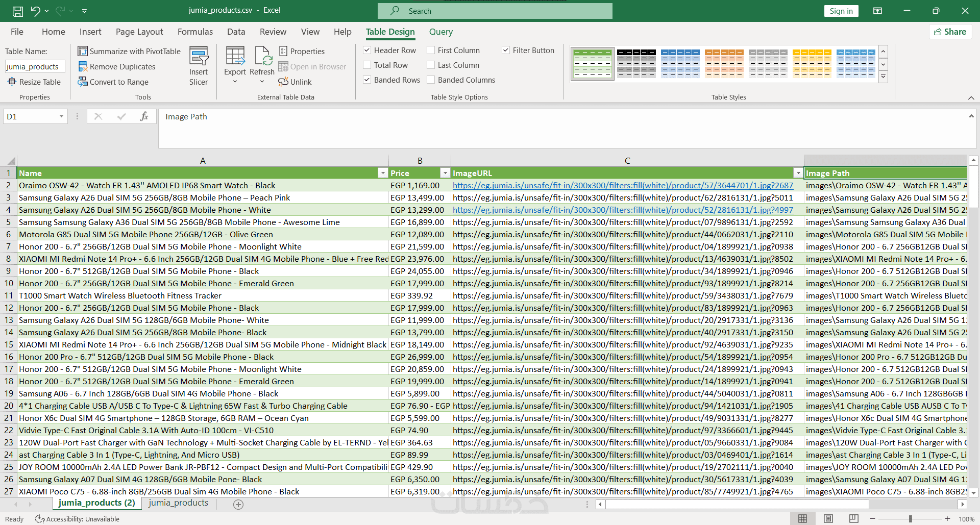Click Accessibility status icon
Viewport: 980px width, 525px height.
(x=39, y=519)
